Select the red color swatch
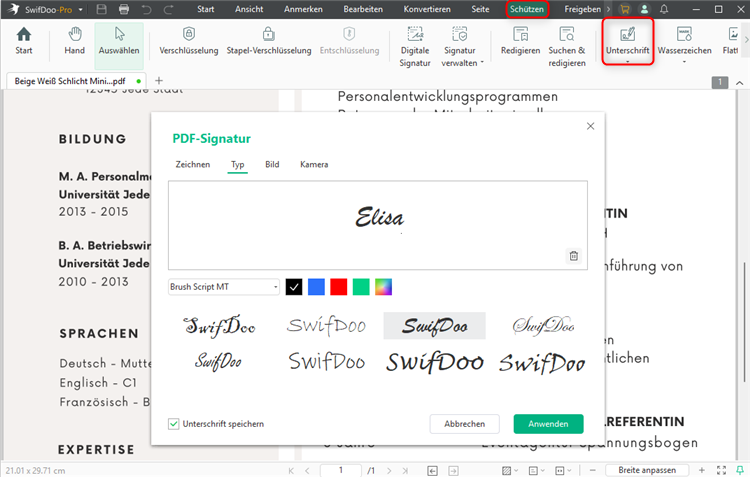This screenshot has width=750, height=477. [x=339, y=287]
